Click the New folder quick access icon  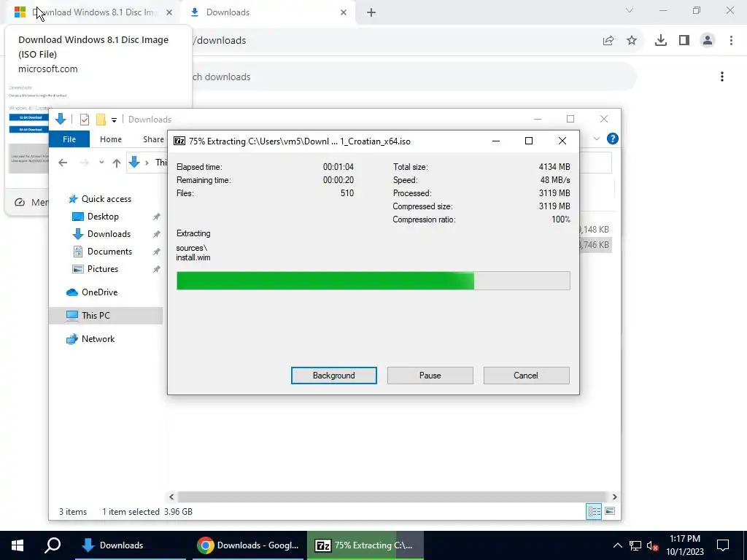[x=101, y=119]
